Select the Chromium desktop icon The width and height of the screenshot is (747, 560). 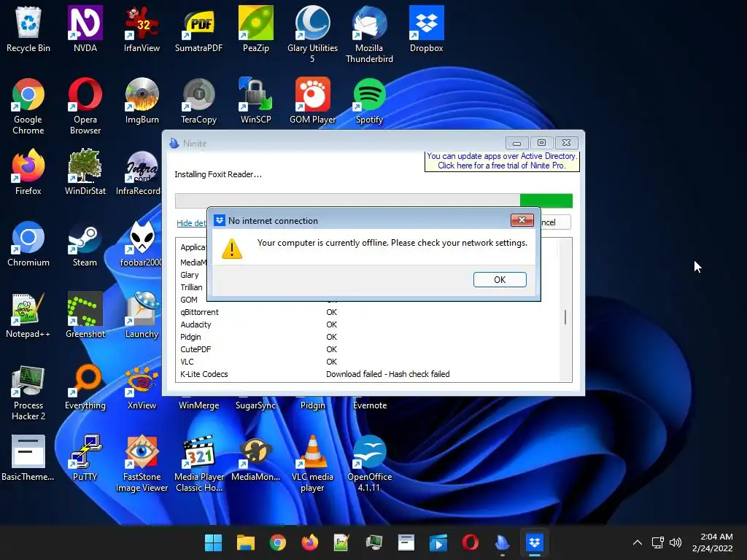pyautogui.click(x=28, y=244)
